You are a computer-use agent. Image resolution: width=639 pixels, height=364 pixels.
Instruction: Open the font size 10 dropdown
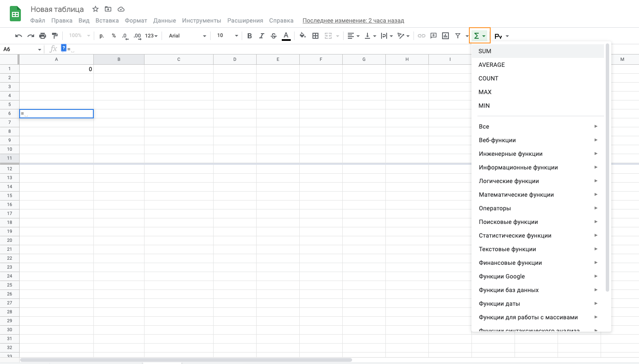[227, 36]
